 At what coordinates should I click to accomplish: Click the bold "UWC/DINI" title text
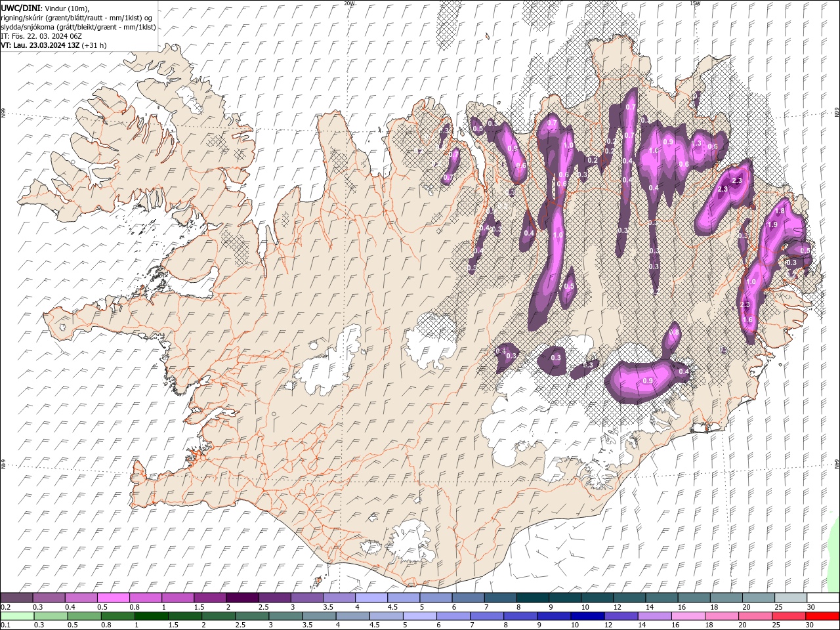click(20, 7)
